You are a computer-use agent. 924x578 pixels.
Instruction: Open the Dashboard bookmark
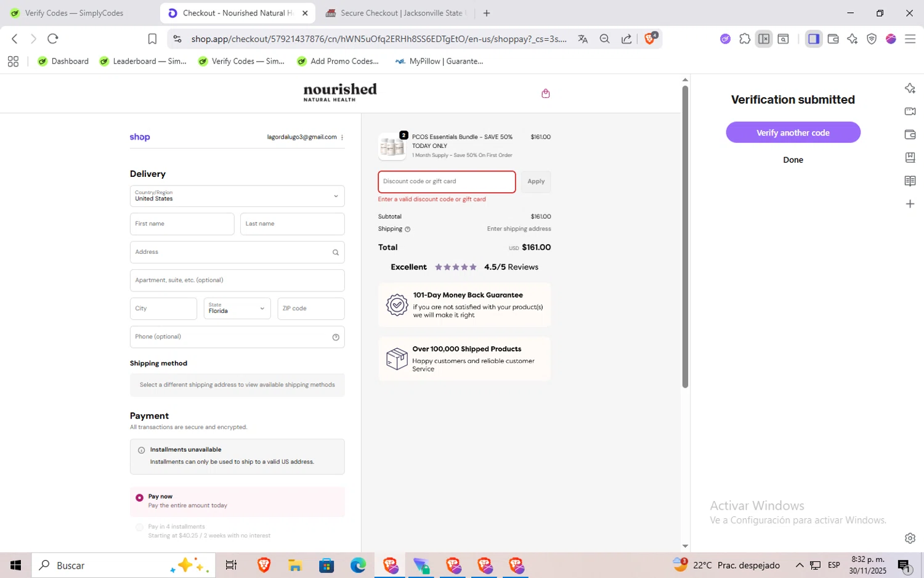click(x=63, y=61)
